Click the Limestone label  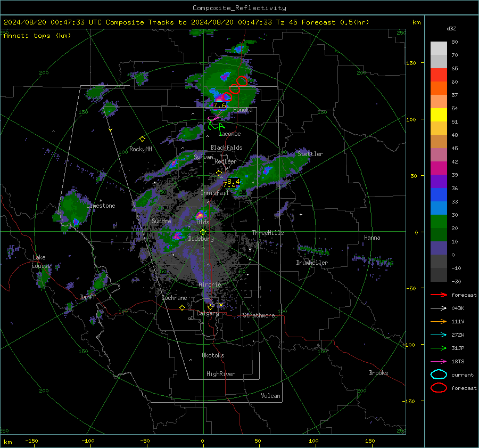point(101,206)
